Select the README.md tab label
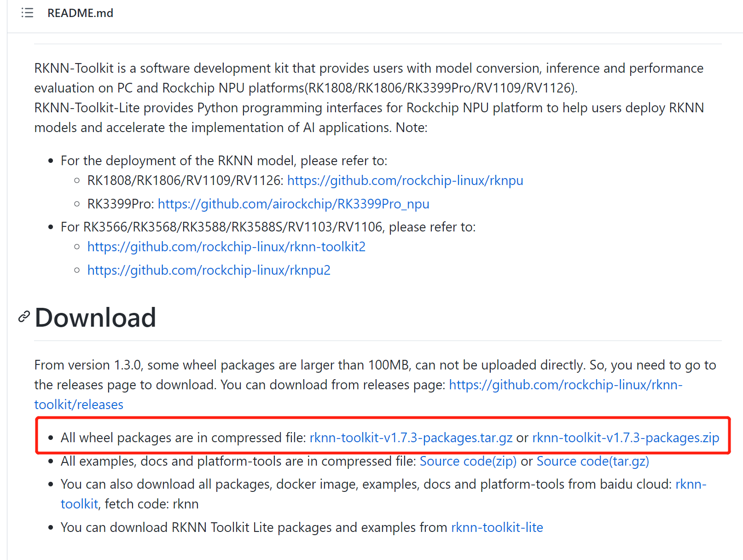Image resolution: width=743 pixels, height=560 pixels. 80,13
